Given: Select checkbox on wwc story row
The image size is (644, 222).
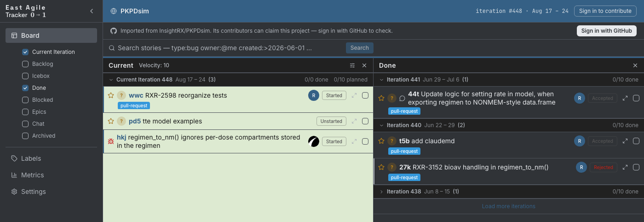Looking at the screenshot, I should click(x=365, y=95).
